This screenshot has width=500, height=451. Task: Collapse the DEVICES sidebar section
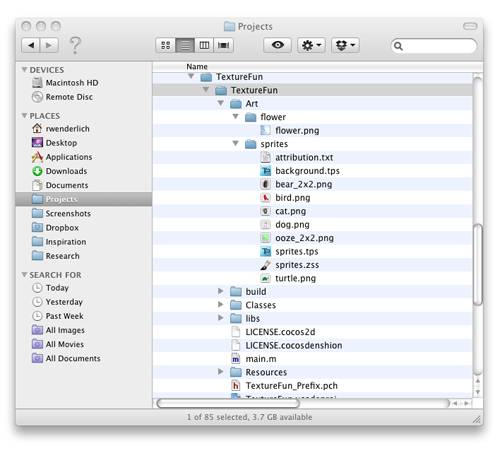(24, 69)
